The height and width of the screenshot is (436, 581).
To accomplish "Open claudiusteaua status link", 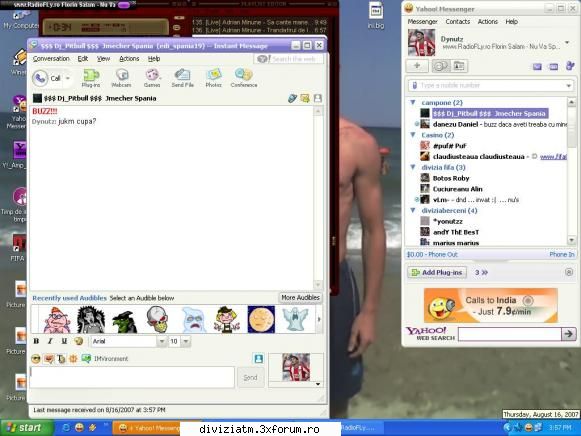I will (x=553, y=157).
